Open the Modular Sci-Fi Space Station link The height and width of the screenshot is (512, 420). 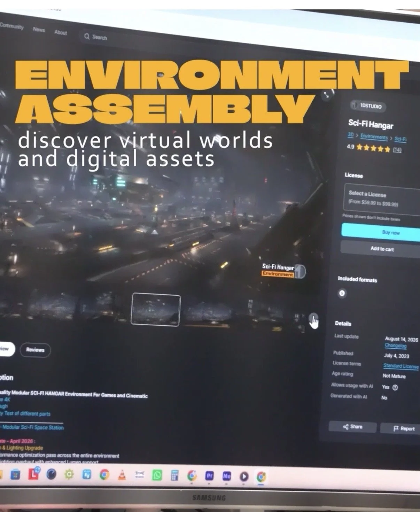33,427
